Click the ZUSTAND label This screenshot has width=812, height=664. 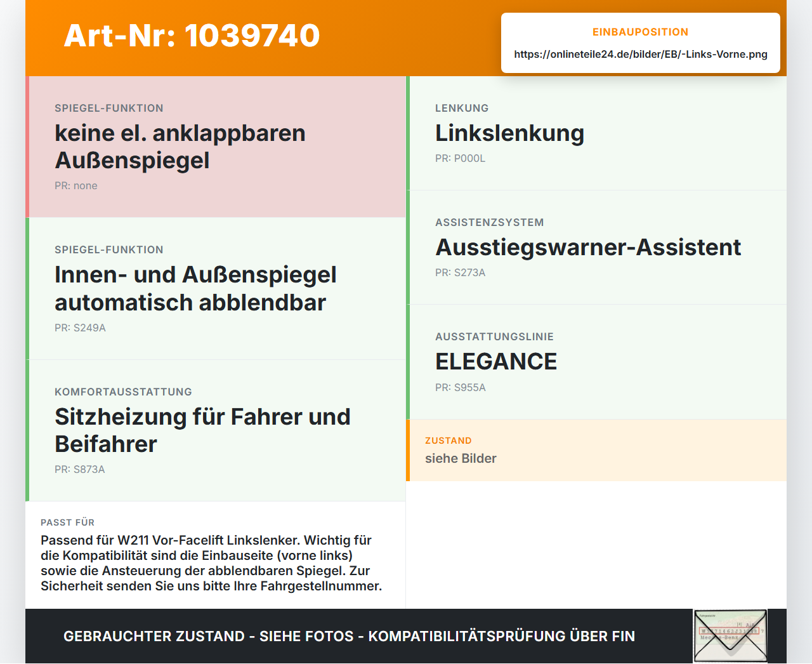pos(448,441)
